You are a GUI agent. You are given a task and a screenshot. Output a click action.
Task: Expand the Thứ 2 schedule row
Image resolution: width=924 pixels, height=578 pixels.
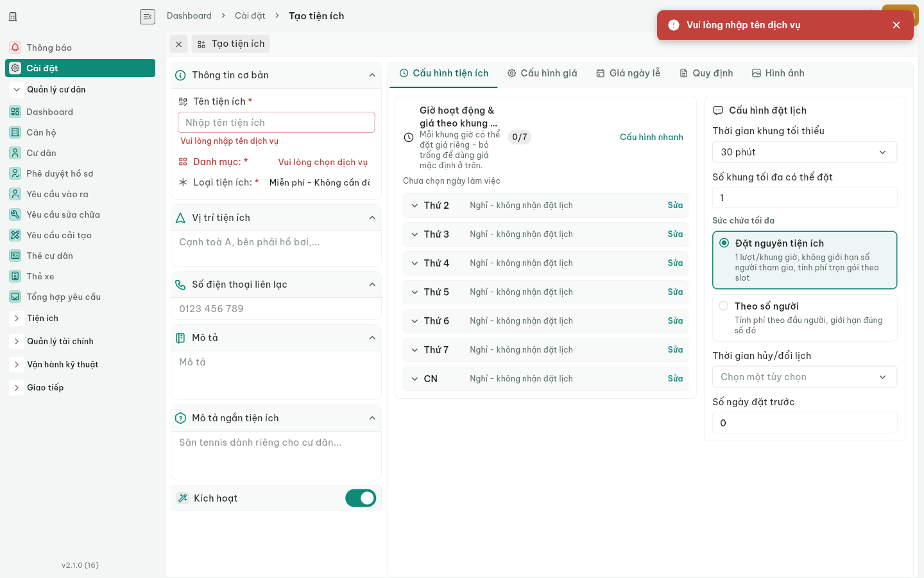pyautogui.click(x=415, y=206)
